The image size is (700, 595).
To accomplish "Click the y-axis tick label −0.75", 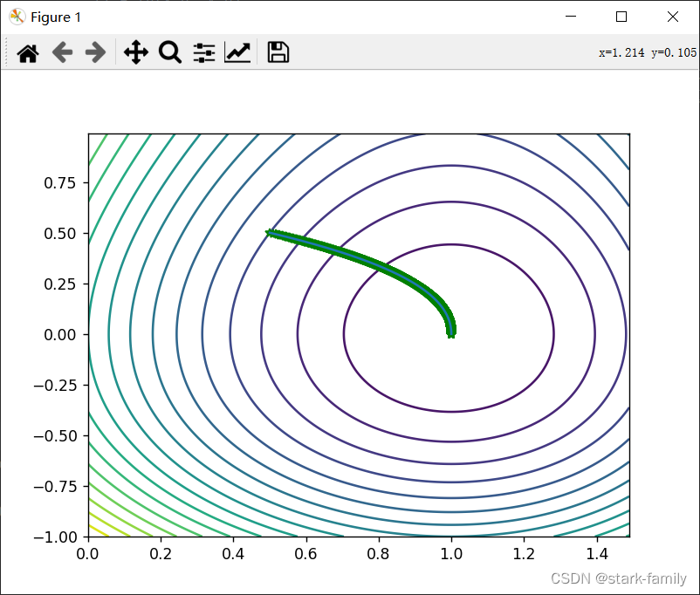I will [x=55, y=486].
